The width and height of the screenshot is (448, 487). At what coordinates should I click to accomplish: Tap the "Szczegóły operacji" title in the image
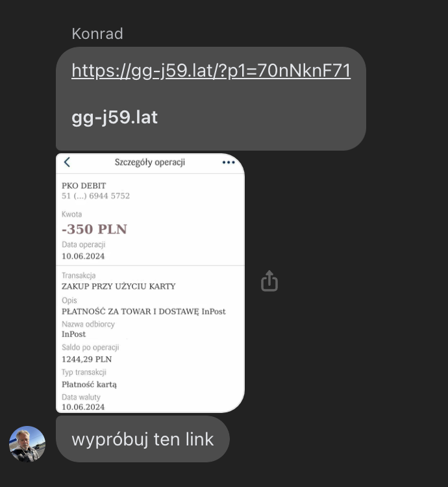(x=150, y=162)
